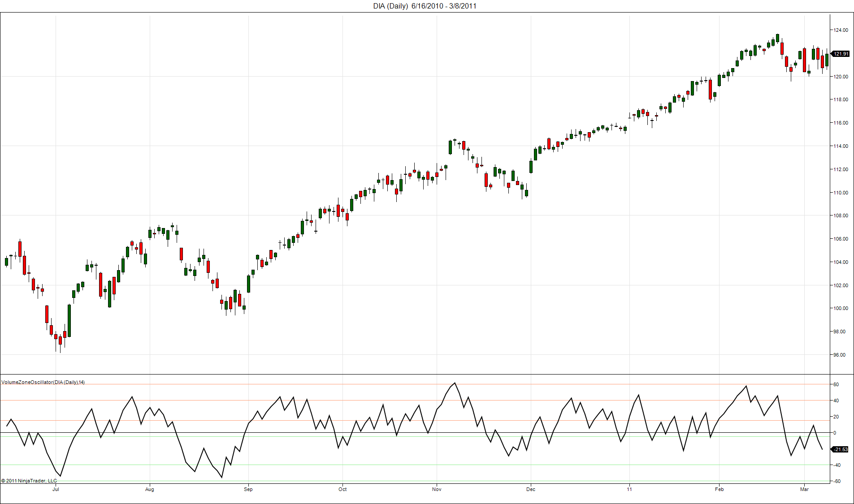Click the oscillator axis label -60
854x504 pixels.
[836, 481]
